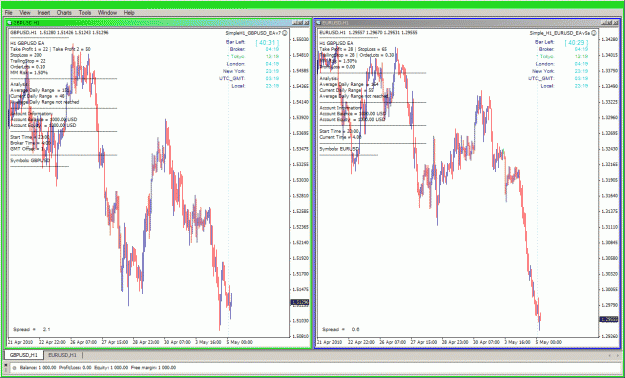The image size is (625, 378).
Task: Click 'Symbols: EURUSD' text
Action: coord(339,149)
